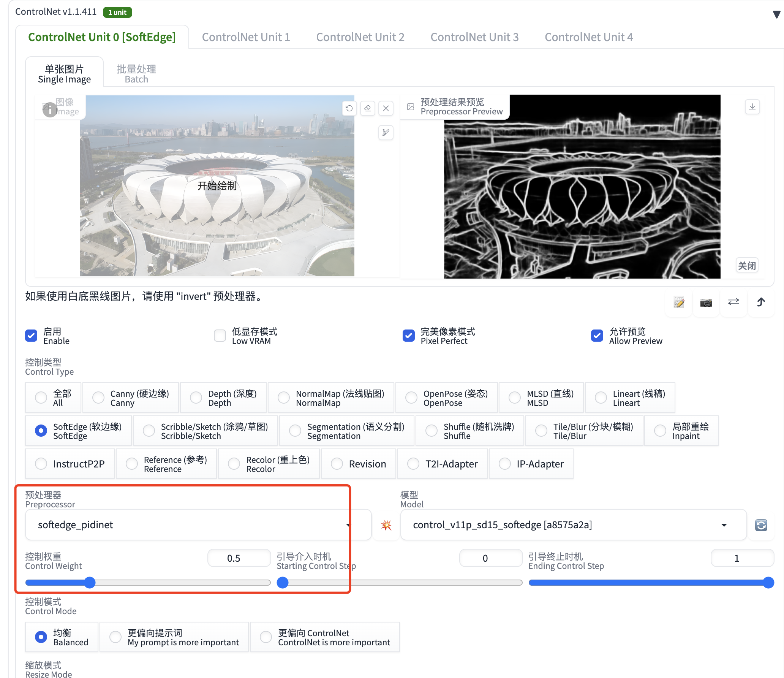The image size is (784, 678).
Task: Select SoftEdge control type
Action: click(78, 431)
